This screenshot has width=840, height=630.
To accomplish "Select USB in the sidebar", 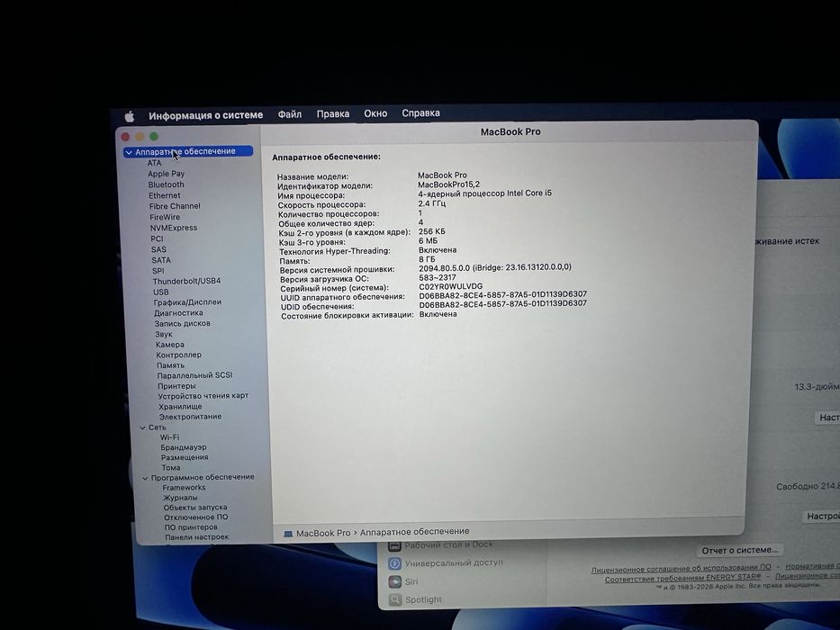I will click(x=161, y=292).
